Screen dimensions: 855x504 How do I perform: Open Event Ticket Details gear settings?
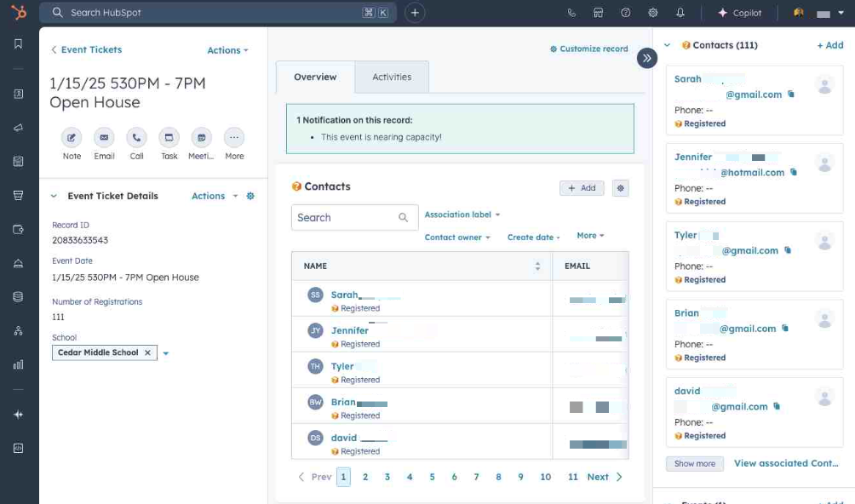250,196
